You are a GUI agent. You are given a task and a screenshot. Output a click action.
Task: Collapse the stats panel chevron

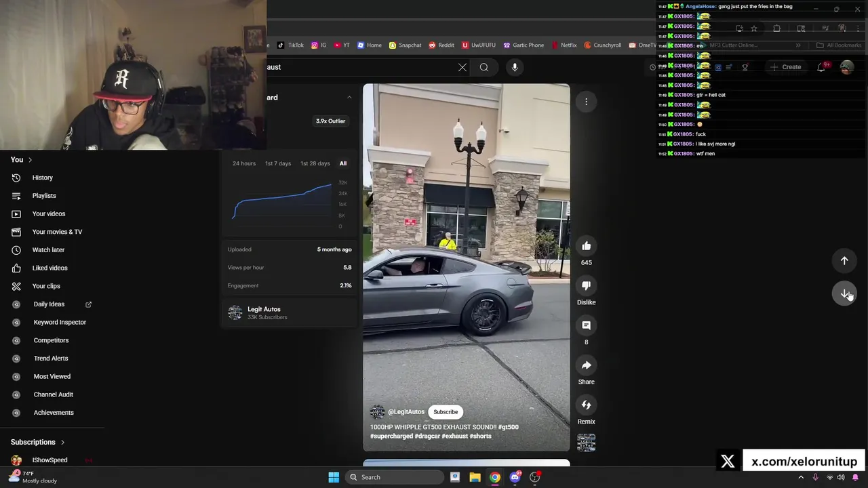pyautogui.click(x=349, y=98)
